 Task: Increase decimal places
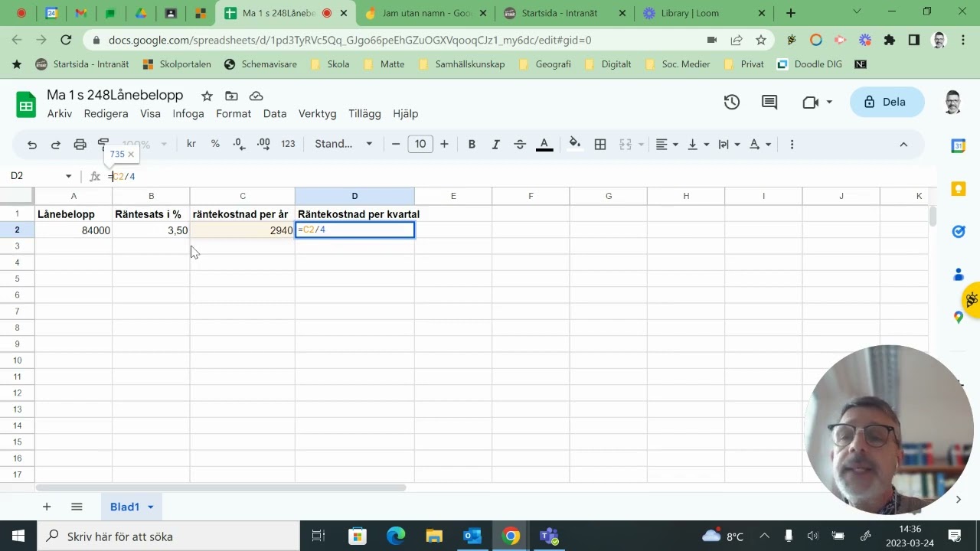(263, 144)
